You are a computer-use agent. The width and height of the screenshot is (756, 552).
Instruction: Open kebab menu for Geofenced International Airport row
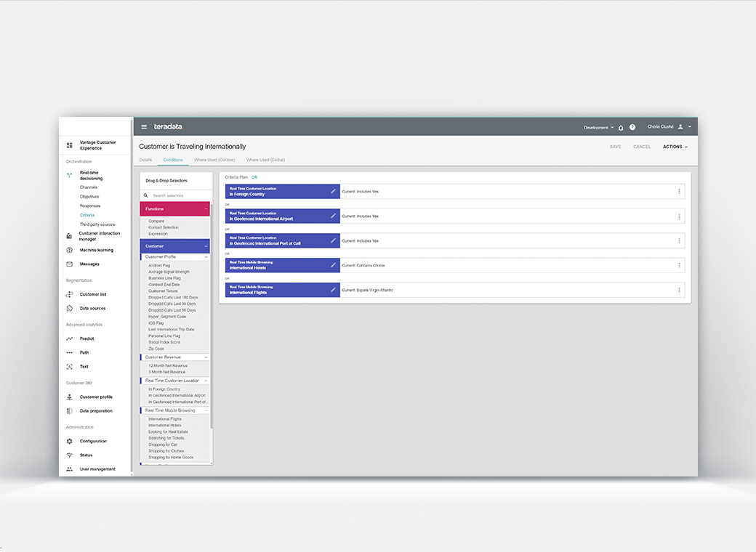pyautogui.click(x=679, y=216)
